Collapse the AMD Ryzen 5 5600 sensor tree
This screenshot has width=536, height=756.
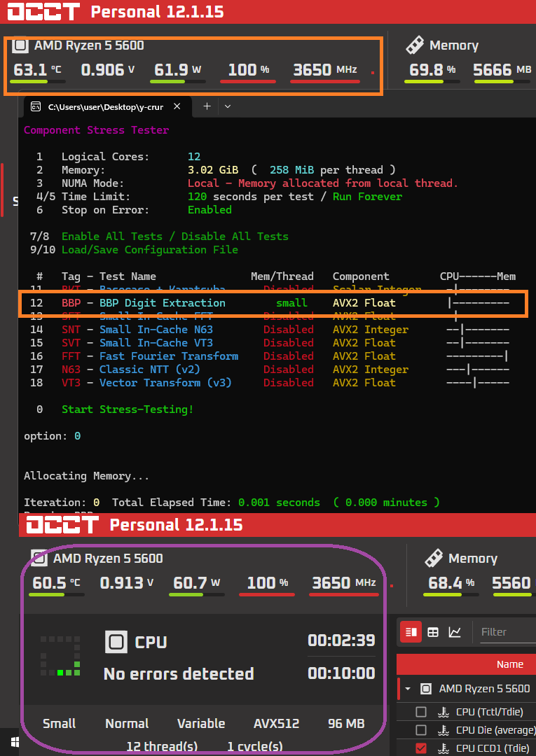click(408, 689)
